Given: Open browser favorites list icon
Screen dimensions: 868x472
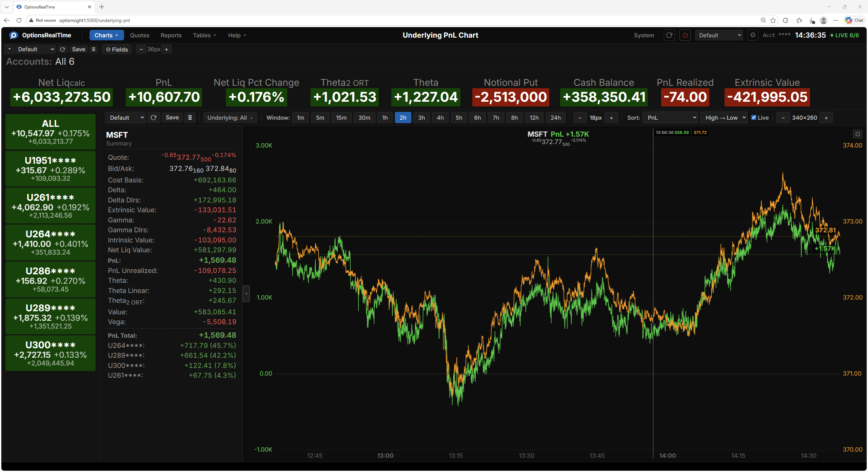Looking at the screenshot, I should click(799, 20).
